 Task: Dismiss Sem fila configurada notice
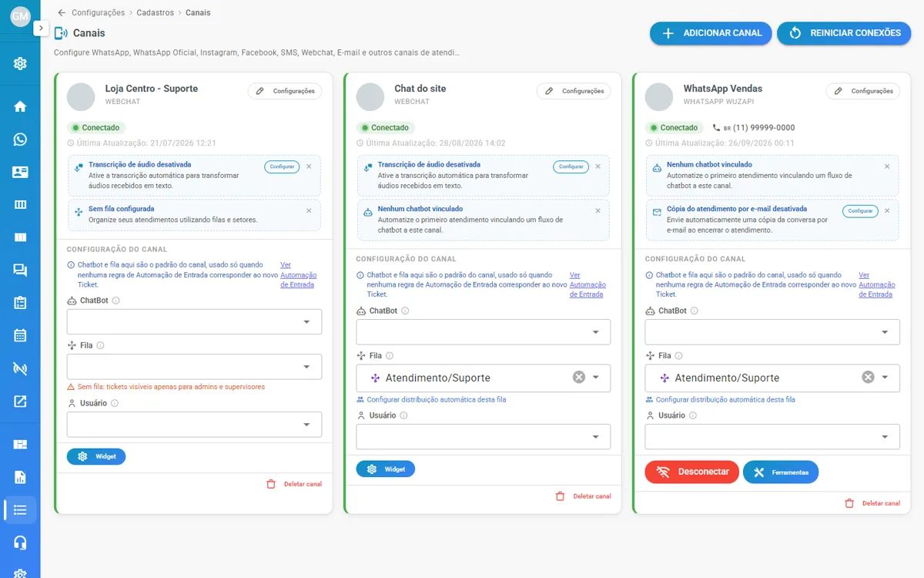pyautogui.click(x=309, y=210)
